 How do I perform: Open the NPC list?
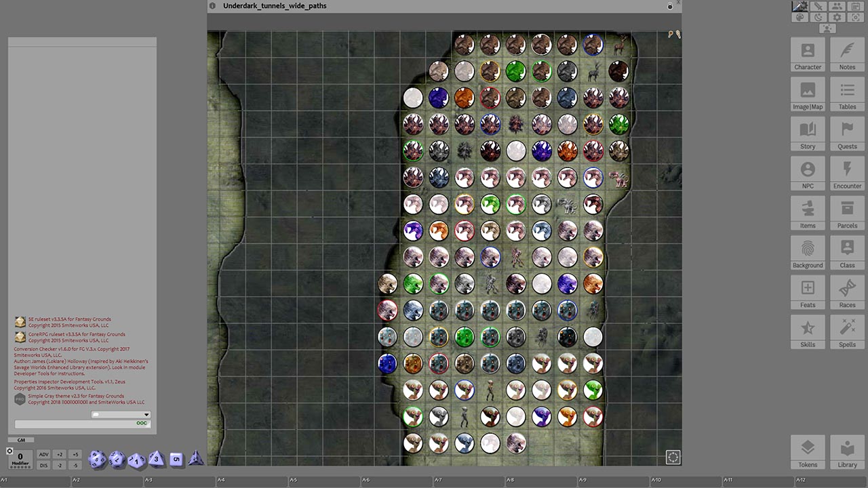[808, 174]
